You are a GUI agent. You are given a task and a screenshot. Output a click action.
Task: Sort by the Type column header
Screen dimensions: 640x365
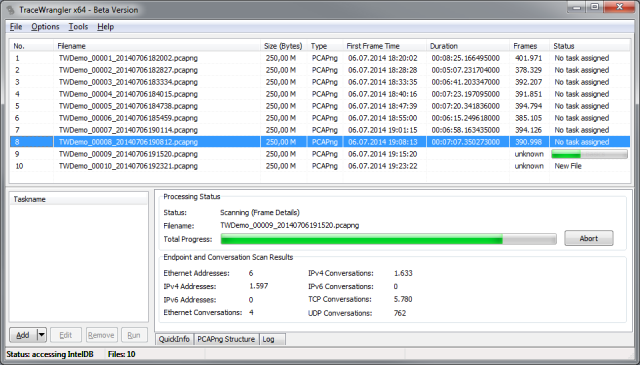325,46
